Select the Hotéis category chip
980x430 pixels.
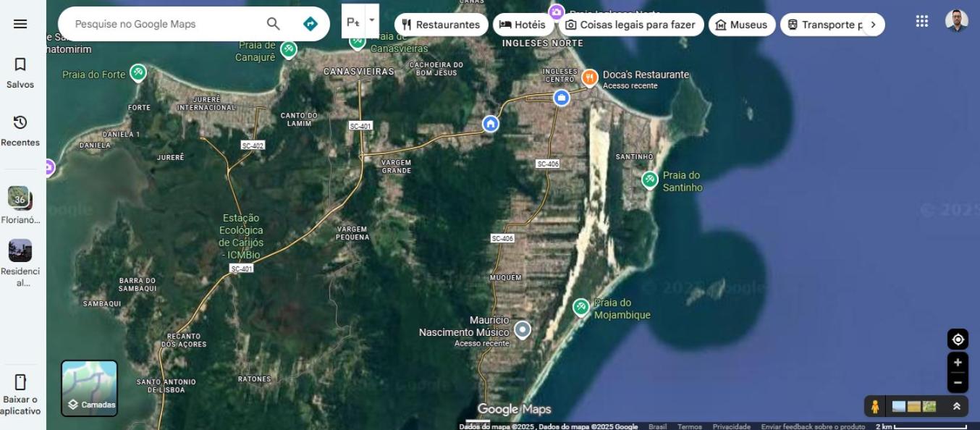[523, 25]
